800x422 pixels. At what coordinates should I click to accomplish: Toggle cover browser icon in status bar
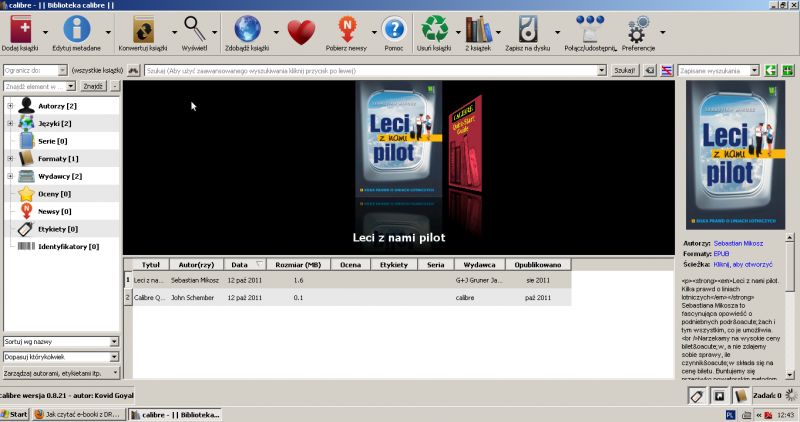[719, 395]
